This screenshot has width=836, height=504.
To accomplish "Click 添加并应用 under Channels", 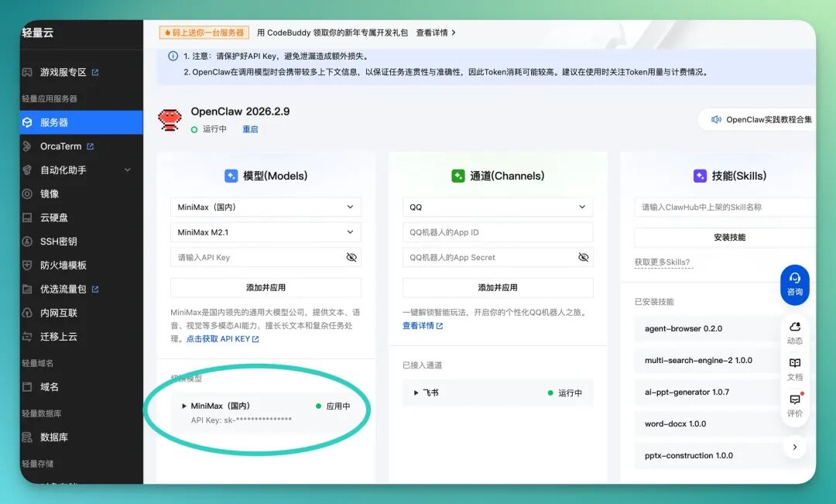I will pyautogui.click(x=498, y=287).
